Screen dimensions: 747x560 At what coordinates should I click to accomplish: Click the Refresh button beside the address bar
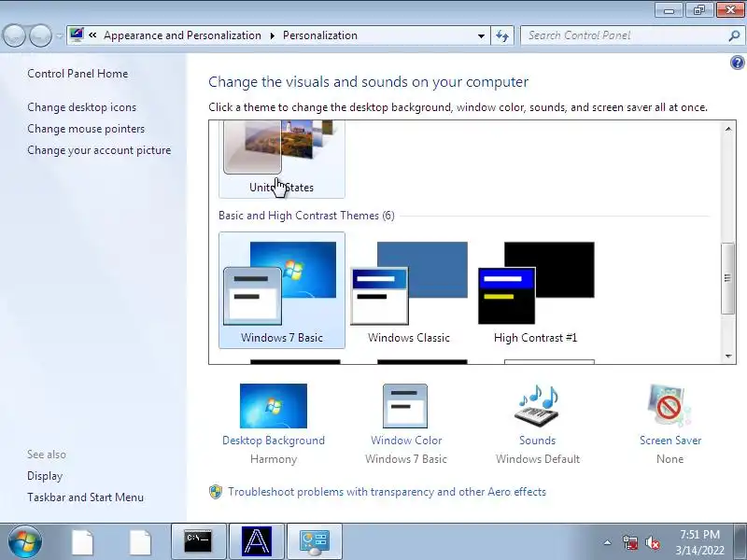coord(502,35)
